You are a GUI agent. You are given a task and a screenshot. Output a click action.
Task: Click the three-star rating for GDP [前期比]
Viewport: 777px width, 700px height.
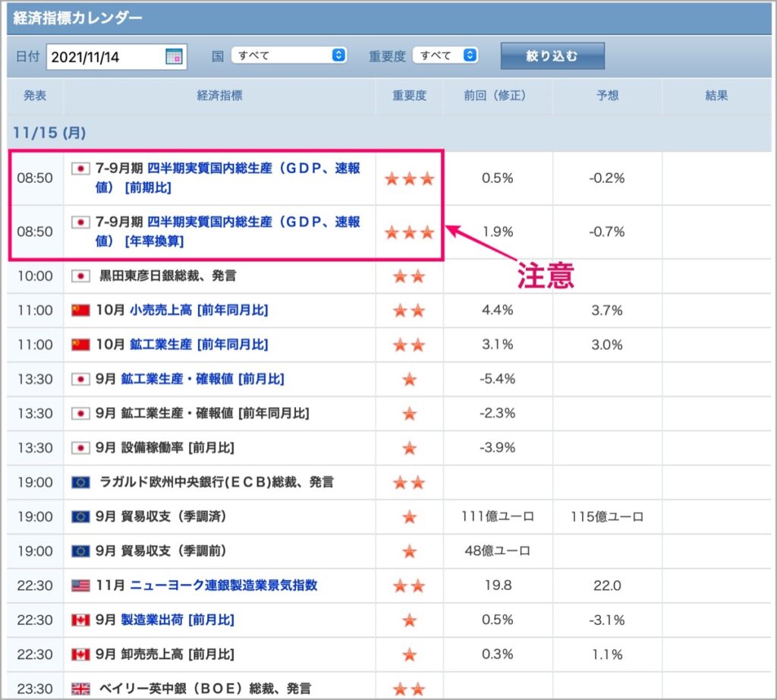[409, 178]
